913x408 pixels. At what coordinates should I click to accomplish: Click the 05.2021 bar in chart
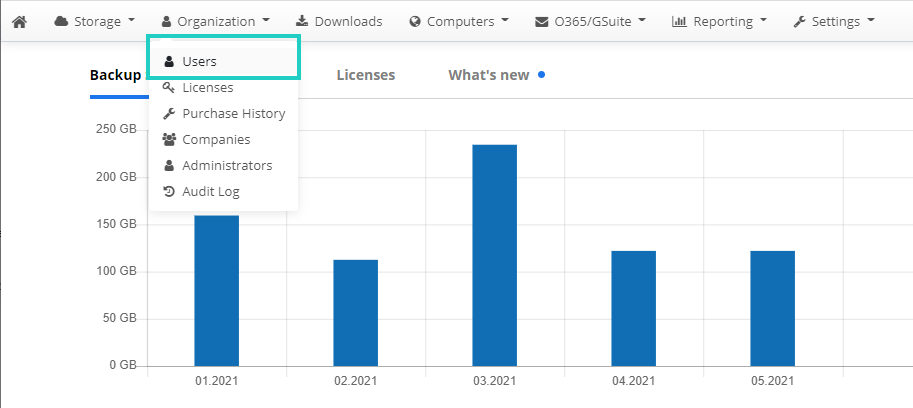[773, 308]
